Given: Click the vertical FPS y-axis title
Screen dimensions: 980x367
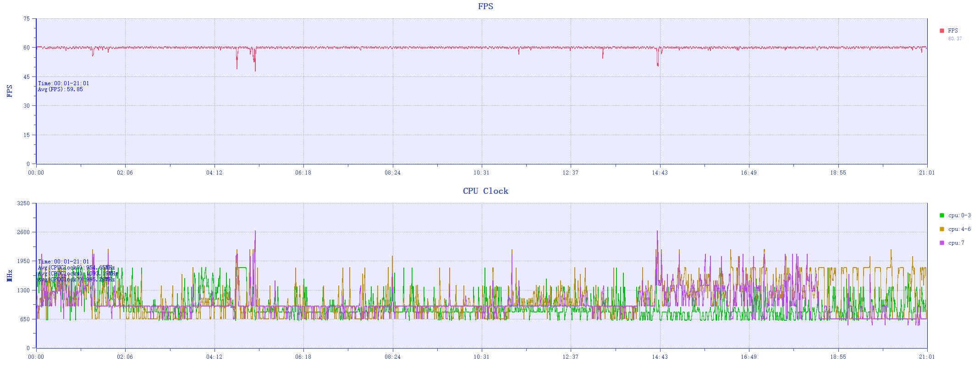Looking at the screenshot, I should pos(10,91).
